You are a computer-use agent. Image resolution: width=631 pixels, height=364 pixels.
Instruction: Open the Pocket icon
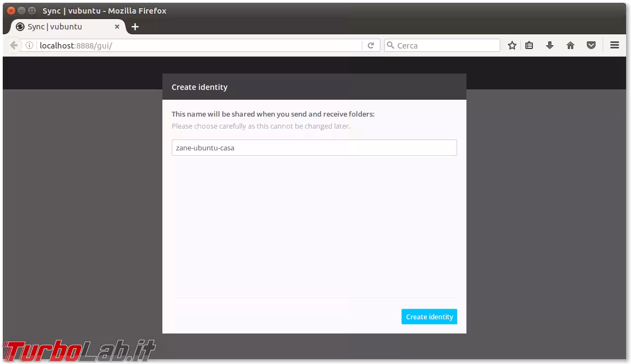click(x=591, y=45)
